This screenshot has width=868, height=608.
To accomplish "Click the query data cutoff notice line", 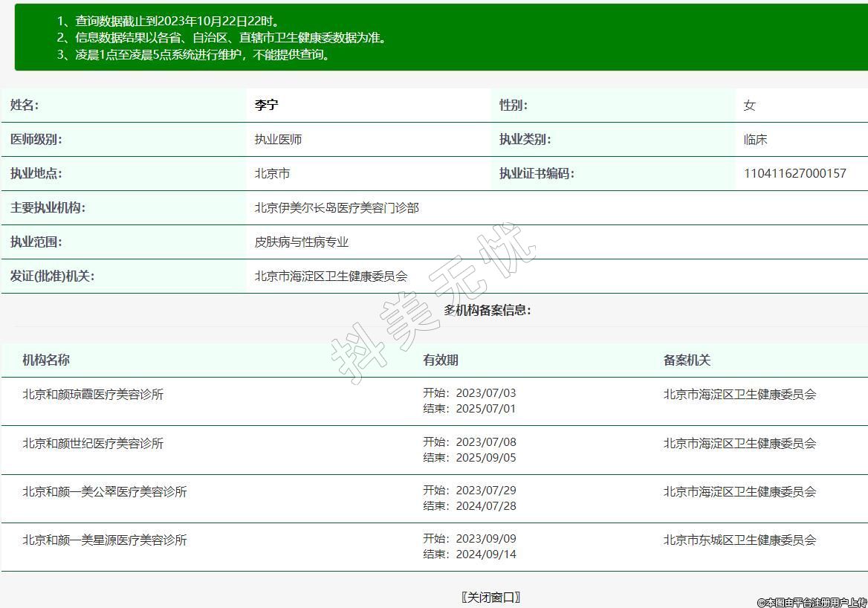I will (x=169, y=22).
